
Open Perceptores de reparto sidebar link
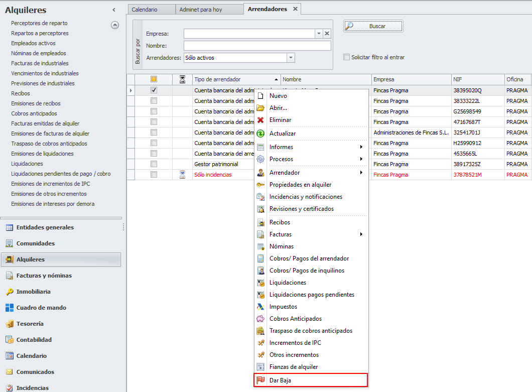[x=39, y=23]
